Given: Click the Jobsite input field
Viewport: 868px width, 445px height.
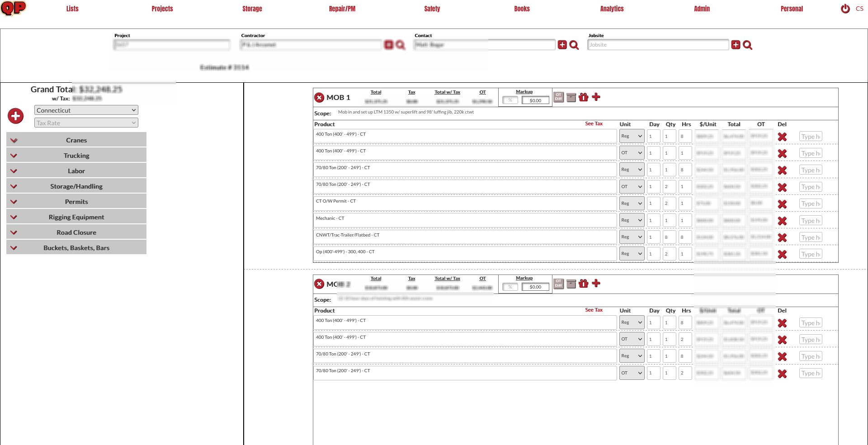Looking at the screenshot, I should coord(658,45).
